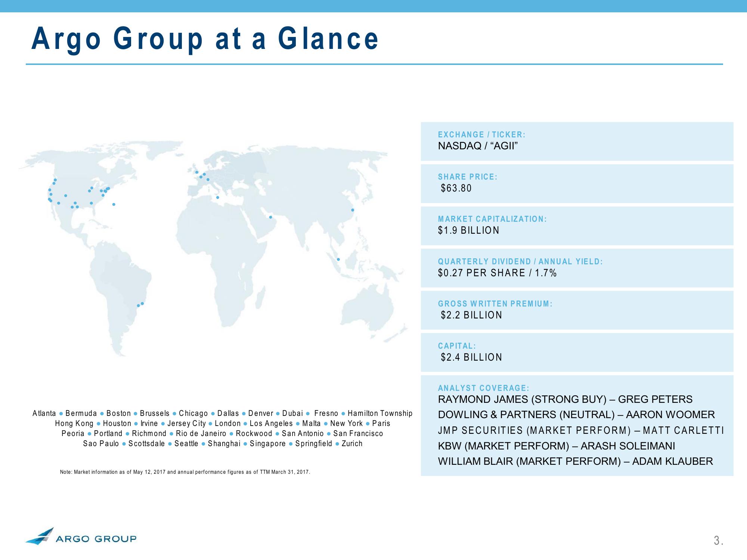The image size is (747, 560).
Task: Click the city name Houston
Action: coord(117,423)
